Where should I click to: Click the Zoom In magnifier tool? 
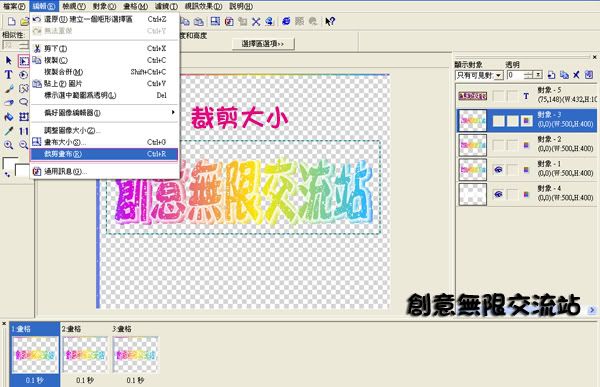pos(8,145)
